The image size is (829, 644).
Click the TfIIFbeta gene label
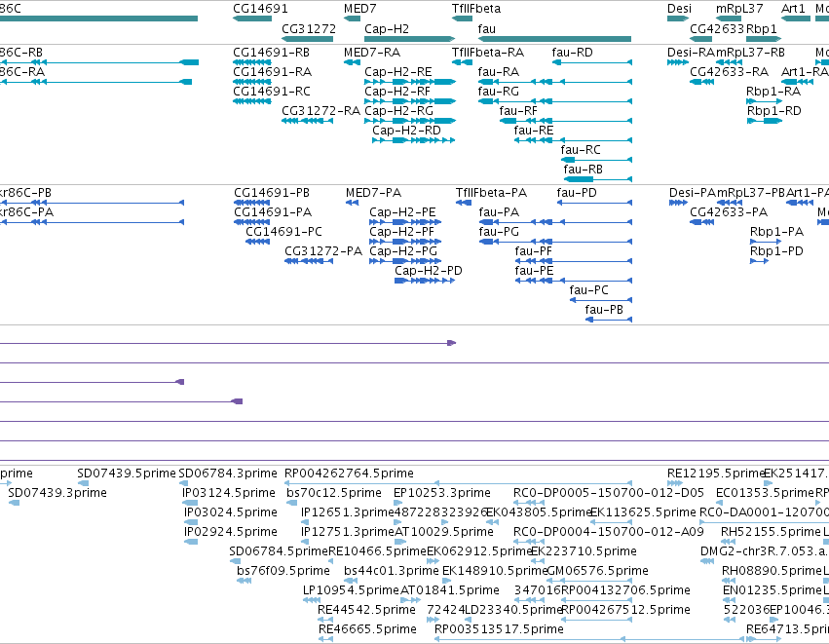pyautogui.click(x=475, y=9)
